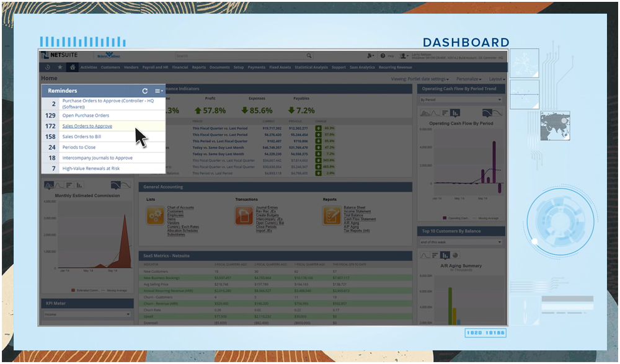Click the General Accounting Reports checklist icon
The height and width of the screenshot is (364, 620).
pyautogui.click(x=332, y=216)
